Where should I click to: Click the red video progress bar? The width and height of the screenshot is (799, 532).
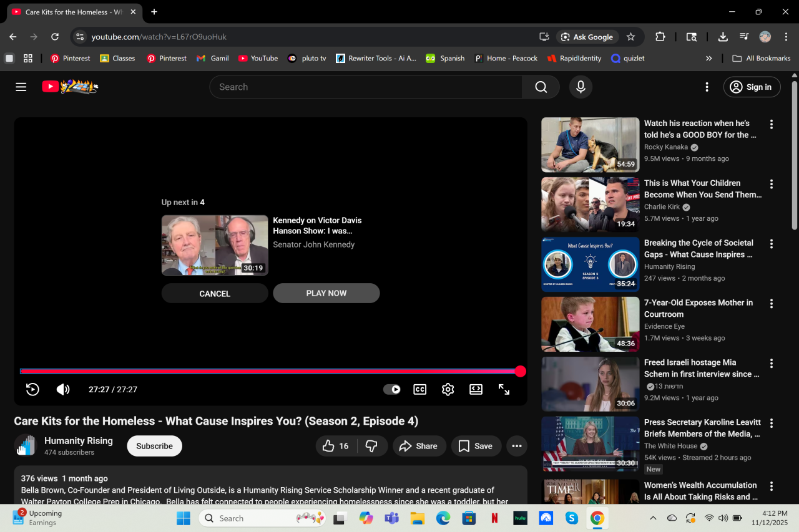click(268, 371)
